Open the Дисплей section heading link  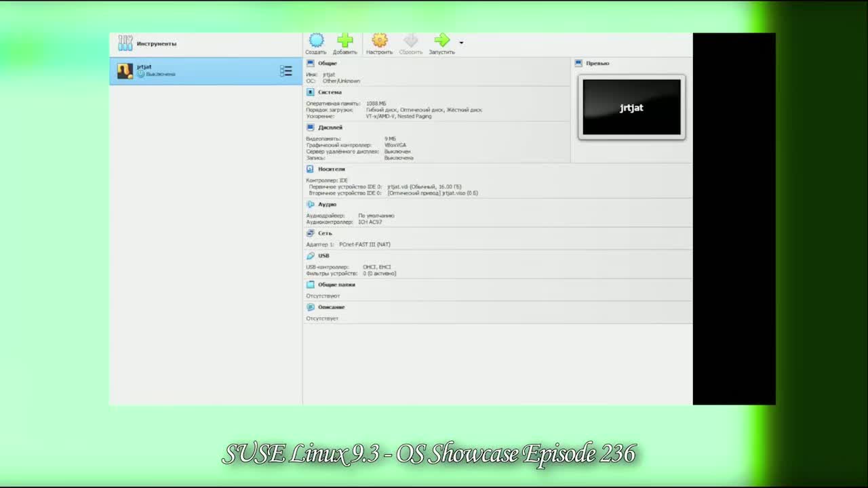tap(330, 127)
